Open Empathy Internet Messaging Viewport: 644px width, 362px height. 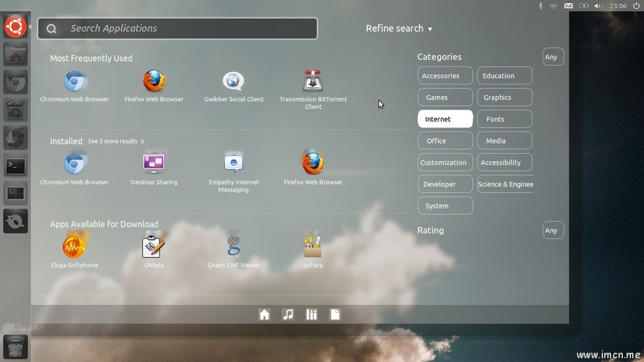click(234, 174)
